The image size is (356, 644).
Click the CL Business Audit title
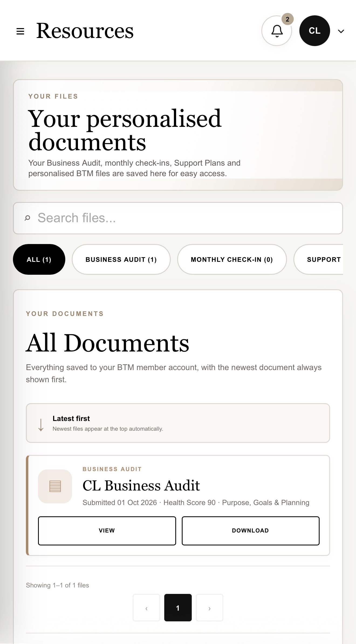141,486
